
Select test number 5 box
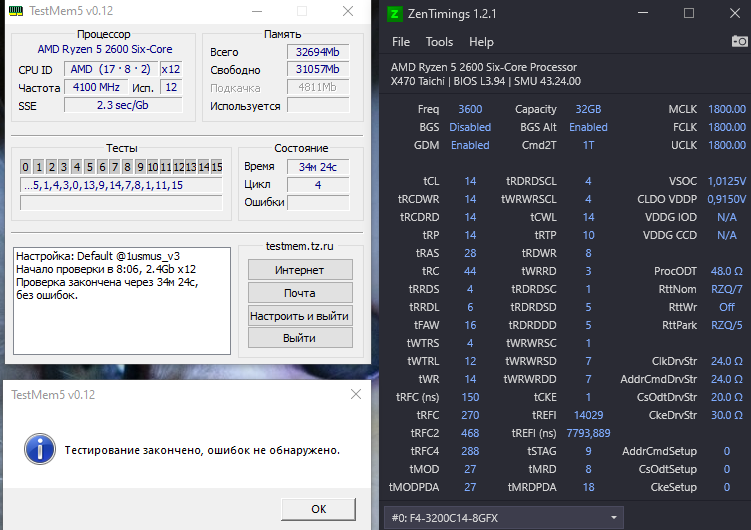89,167
